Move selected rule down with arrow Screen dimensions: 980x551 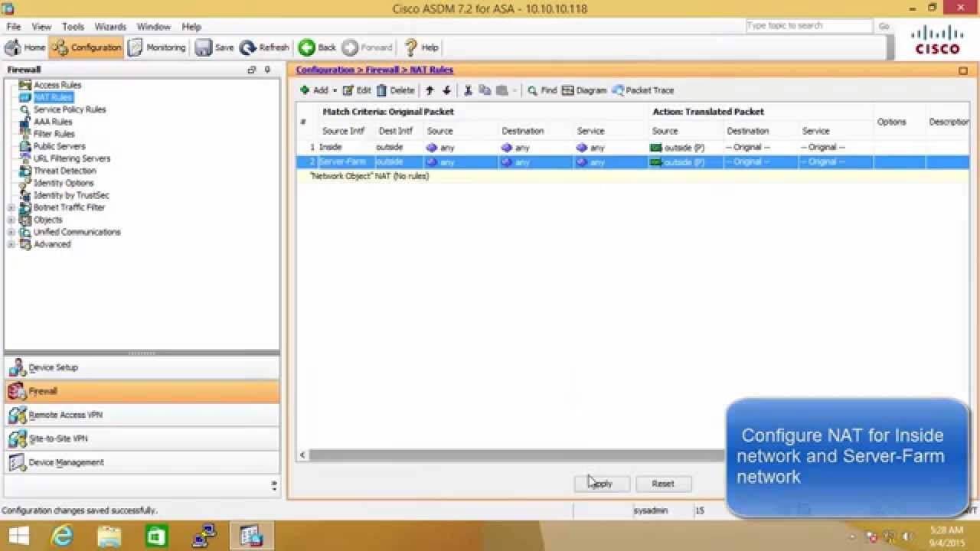tap(447, 90)
